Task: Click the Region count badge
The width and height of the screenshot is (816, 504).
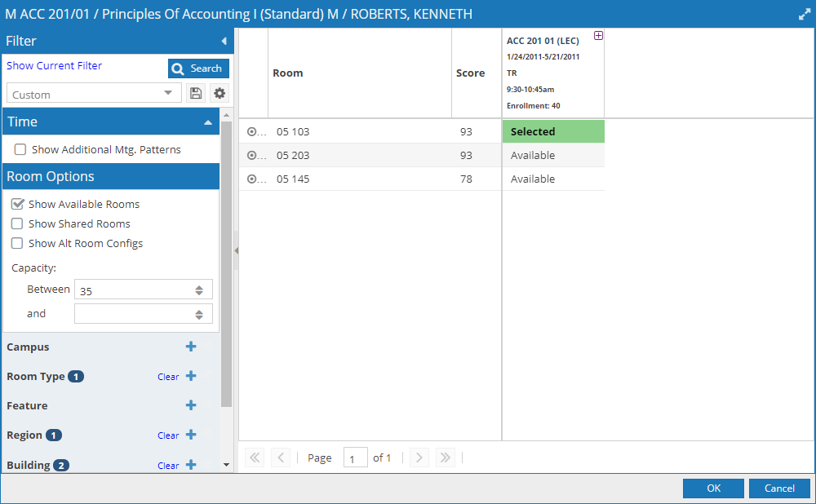Action: pos(54,435)
